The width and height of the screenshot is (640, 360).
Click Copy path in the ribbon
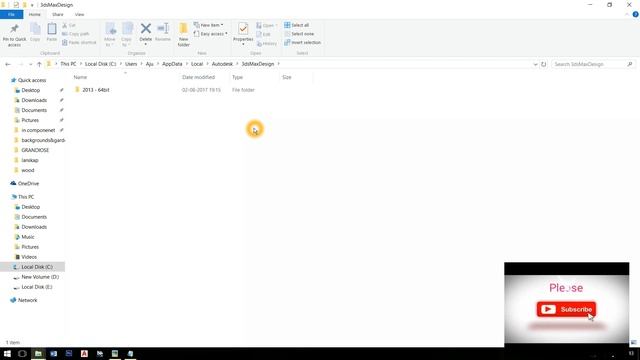tap(76, 34)
